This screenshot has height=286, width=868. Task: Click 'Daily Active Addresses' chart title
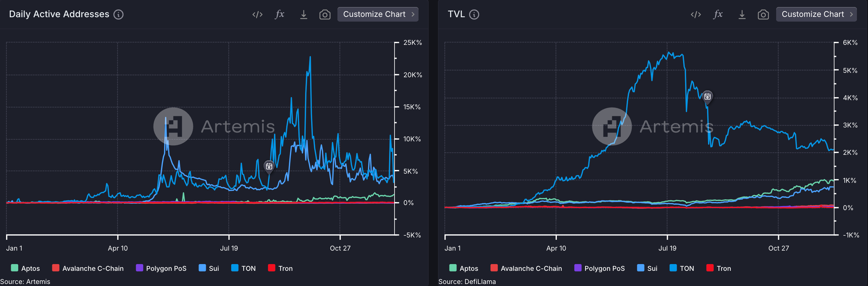[59, 14]
